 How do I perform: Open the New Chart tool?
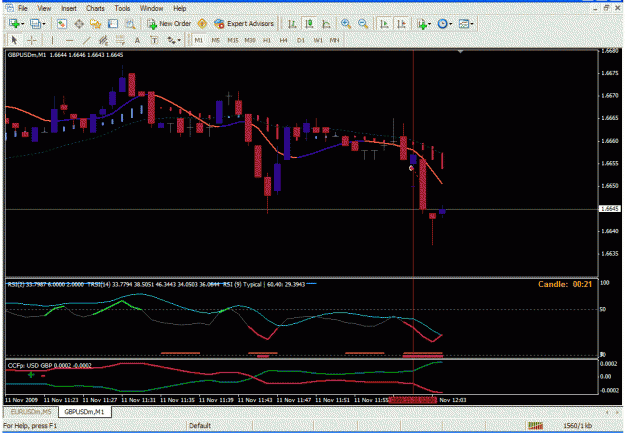click(14, 24)
